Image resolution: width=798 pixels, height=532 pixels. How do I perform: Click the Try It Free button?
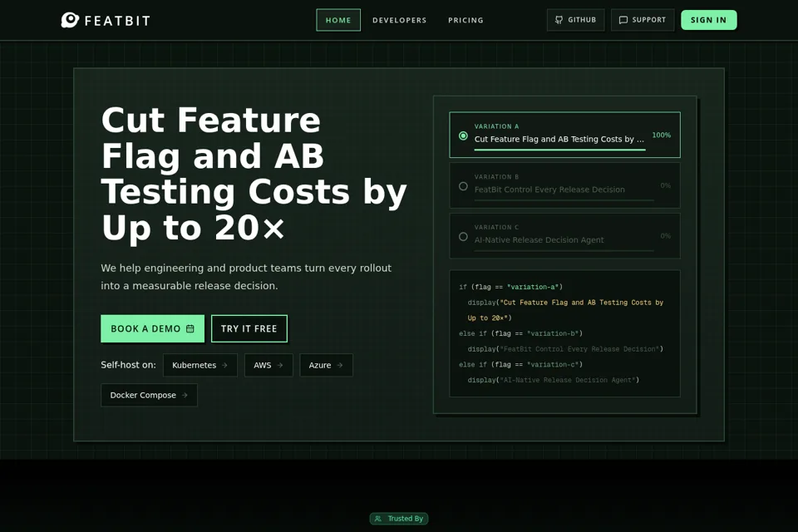[x=249, y=328]
